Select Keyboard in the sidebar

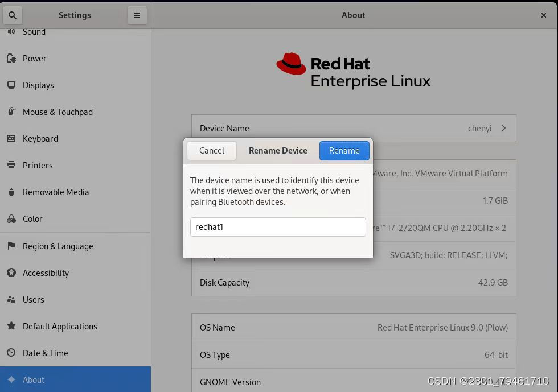[x=75, y=138]
